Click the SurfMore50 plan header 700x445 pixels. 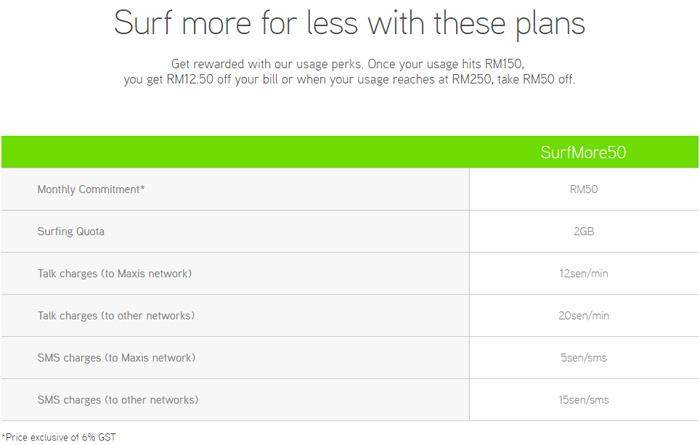(x=583, y=153)
